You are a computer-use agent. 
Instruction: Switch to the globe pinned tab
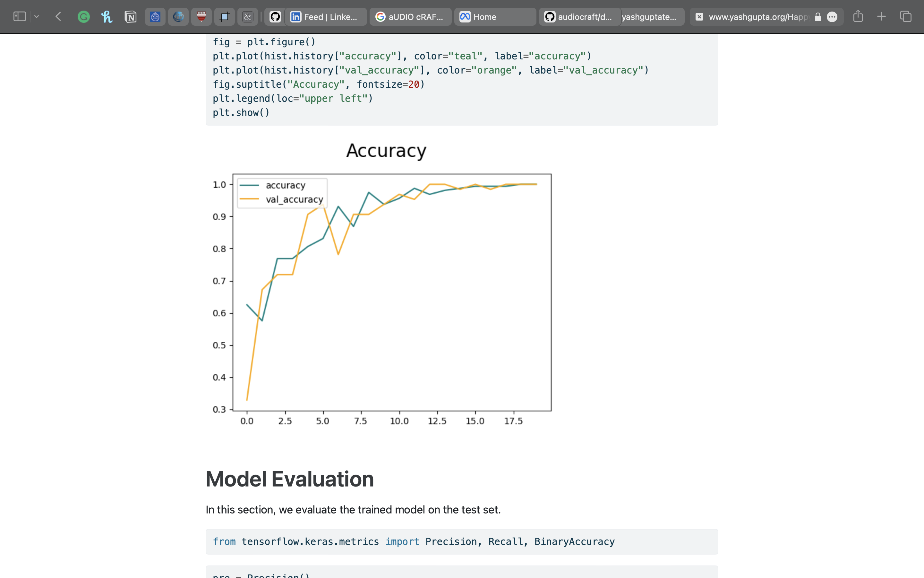coord(178,16)
